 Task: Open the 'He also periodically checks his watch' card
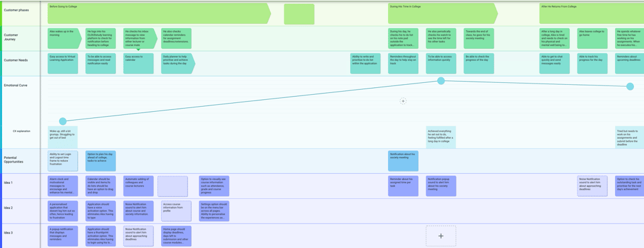(441, 38)
